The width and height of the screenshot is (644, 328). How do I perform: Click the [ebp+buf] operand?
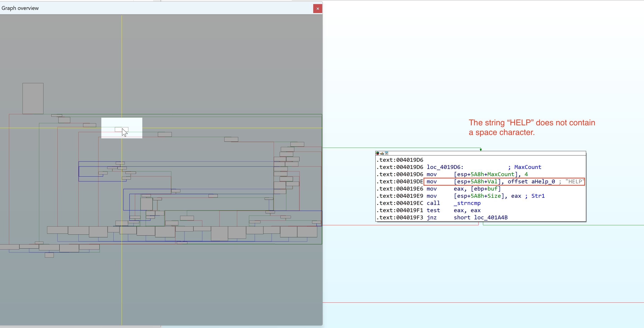point(486,189)
